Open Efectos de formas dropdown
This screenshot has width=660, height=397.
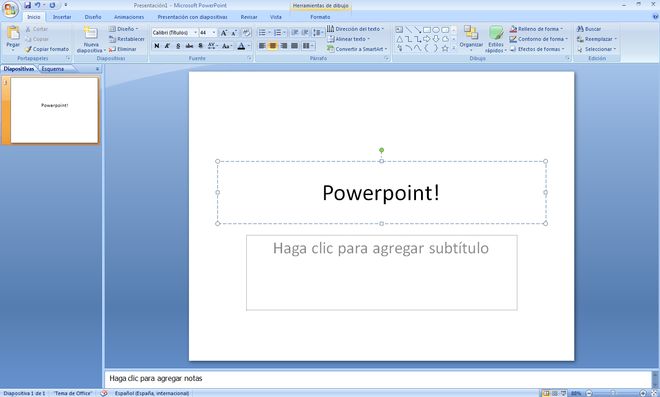(x=537, y=49)
